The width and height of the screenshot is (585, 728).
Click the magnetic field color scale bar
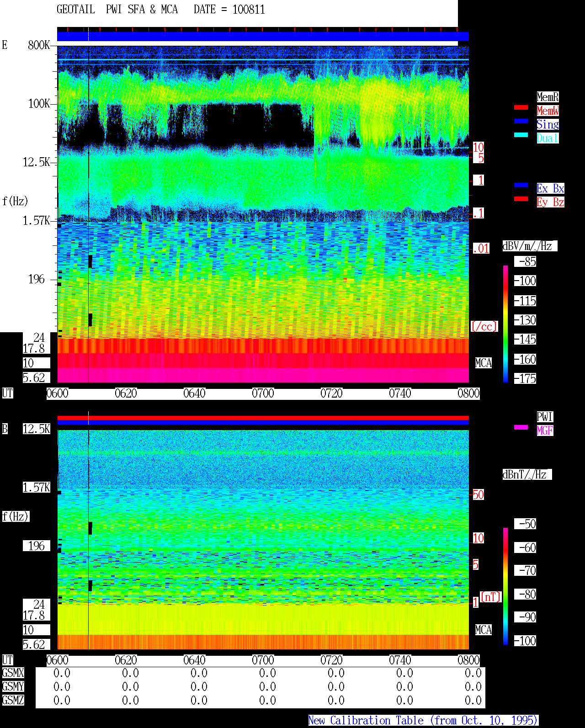pyautogui.click(x=505, y=586)
